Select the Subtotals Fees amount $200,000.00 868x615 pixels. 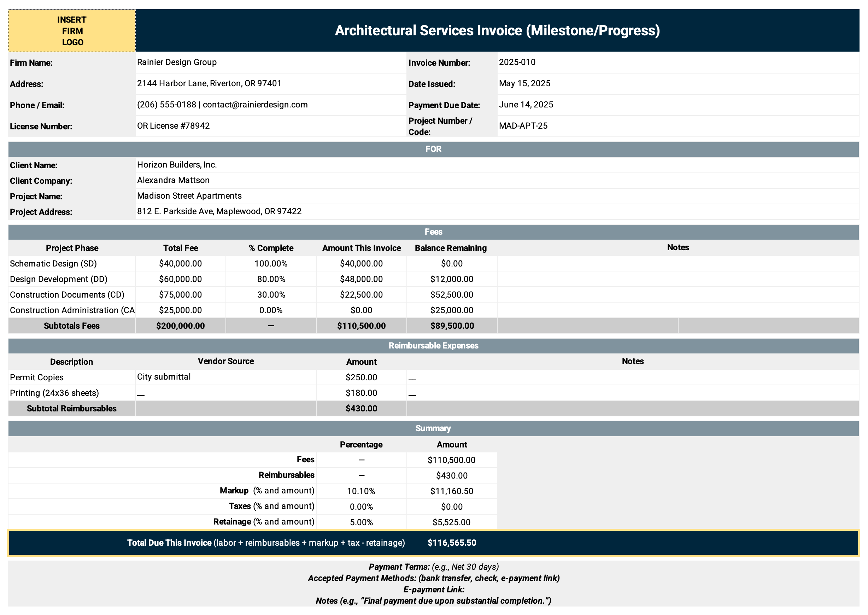(181, 325)
